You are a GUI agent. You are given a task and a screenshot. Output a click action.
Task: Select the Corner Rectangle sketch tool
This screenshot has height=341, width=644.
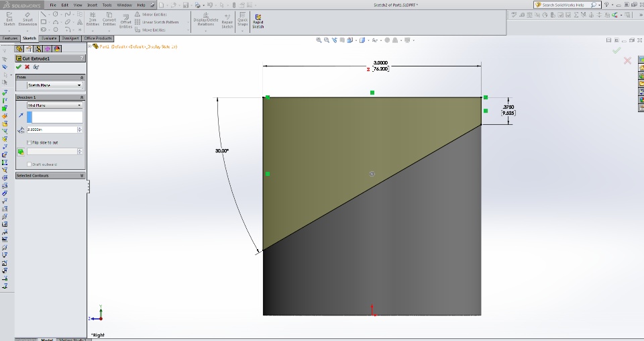tap(43, 22)
